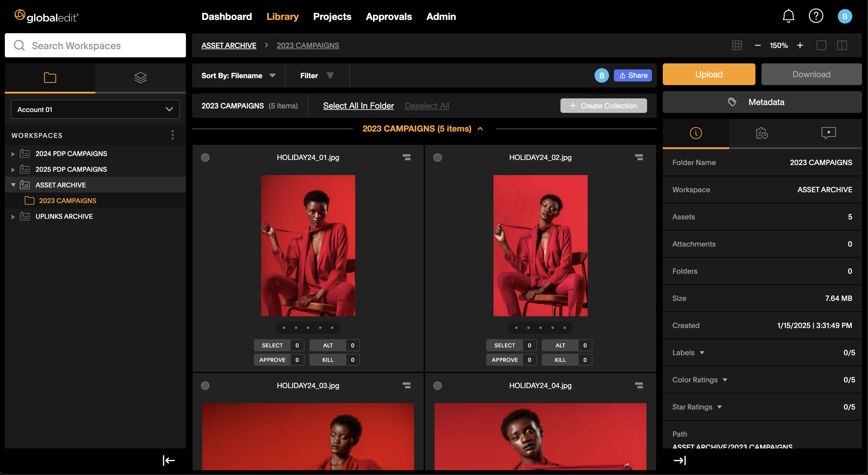Select the HOLIDAY24_04.jpg asset circle
Screen dimensions: 868x475
pyautogui.click(x=437, y=385)
